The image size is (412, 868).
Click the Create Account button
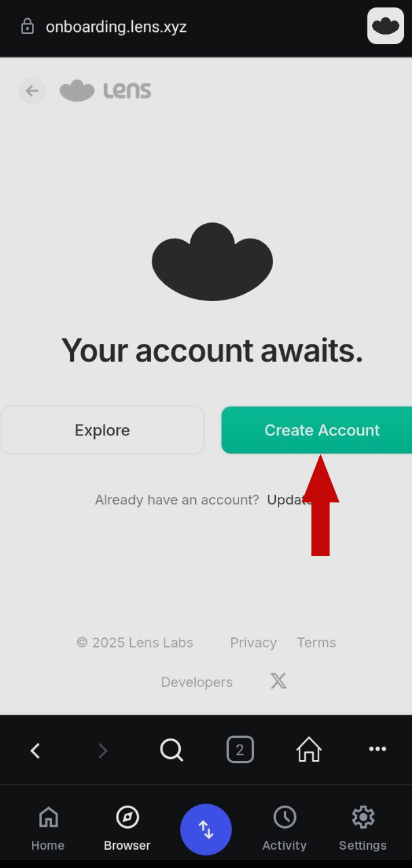316,430
